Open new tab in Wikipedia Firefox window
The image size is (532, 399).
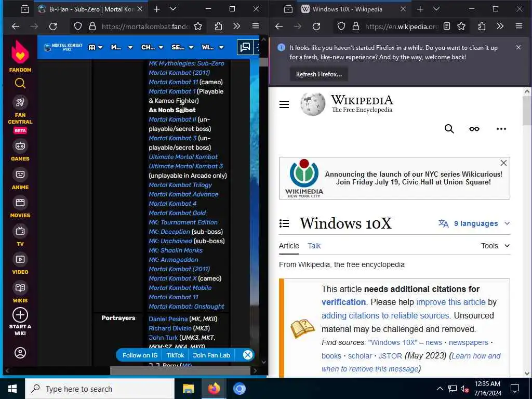[420, 9]
